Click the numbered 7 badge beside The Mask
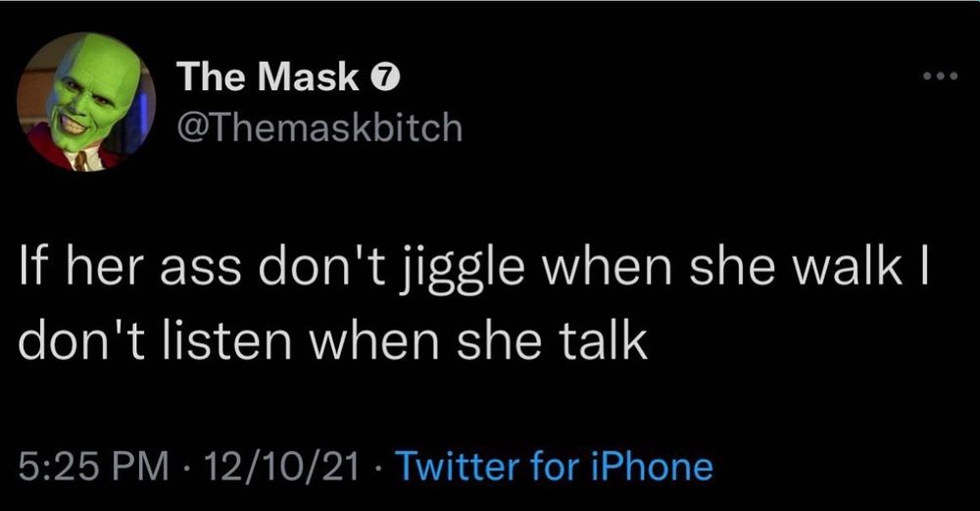 (386, 77)
